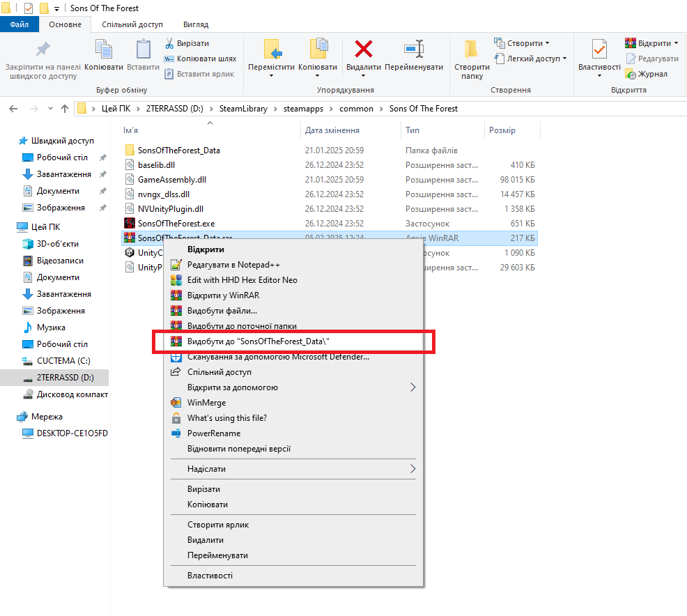Click the Copy to folder icon in Упорядкування

(x=318, y=49)
